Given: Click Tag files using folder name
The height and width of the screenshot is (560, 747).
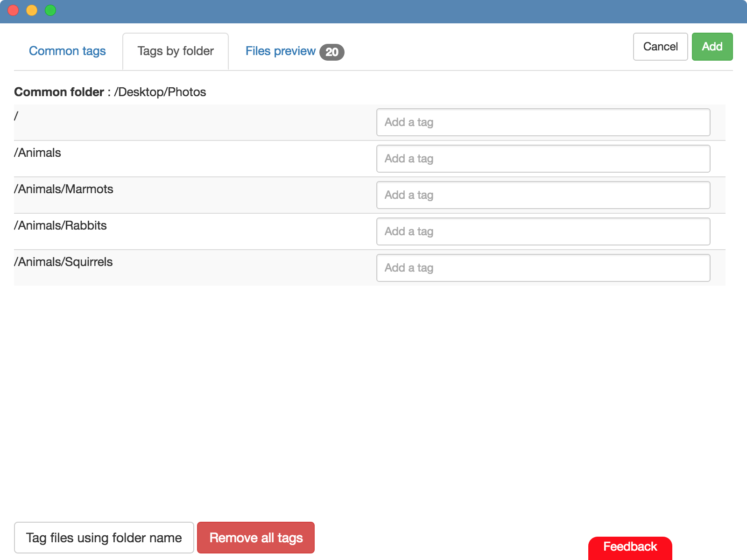Looking at the screenshot, I should pyautogui.click(x=104, y=538).
